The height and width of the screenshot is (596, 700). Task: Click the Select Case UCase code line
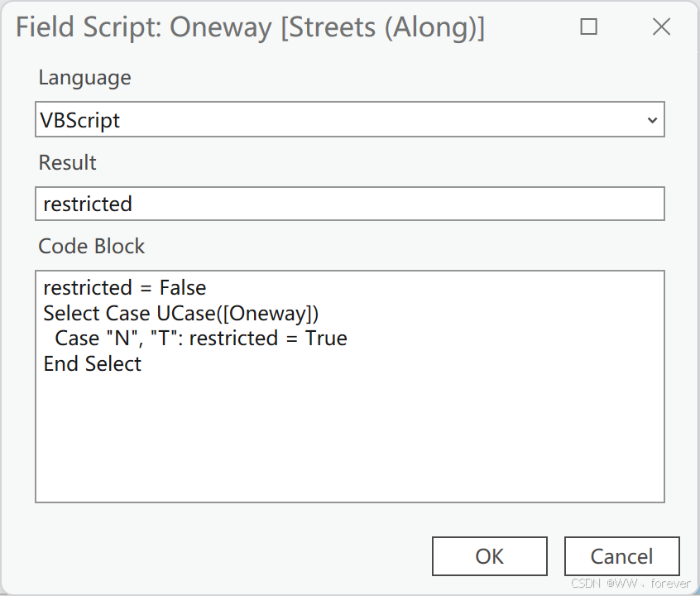click(181, 313)
